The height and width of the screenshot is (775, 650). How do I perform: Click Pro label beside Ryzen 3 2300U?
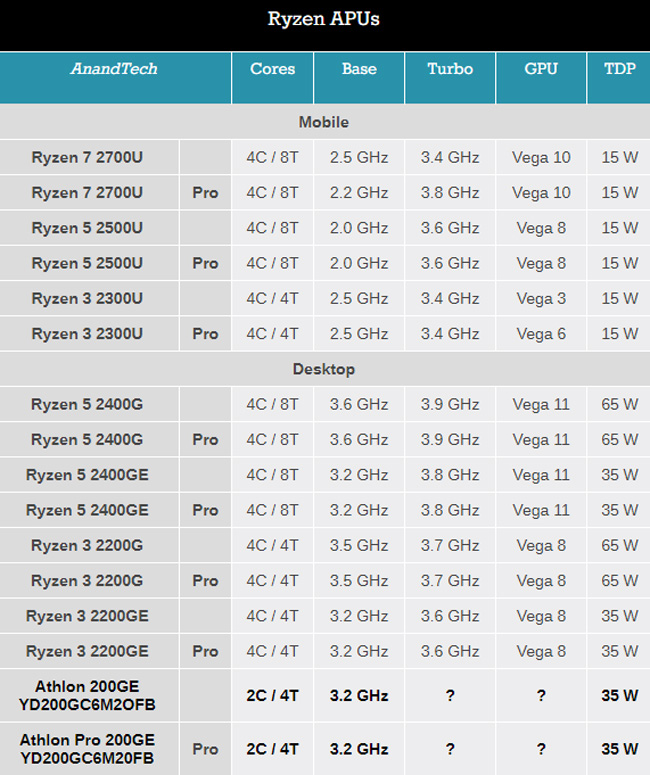[x=205, y=333]
